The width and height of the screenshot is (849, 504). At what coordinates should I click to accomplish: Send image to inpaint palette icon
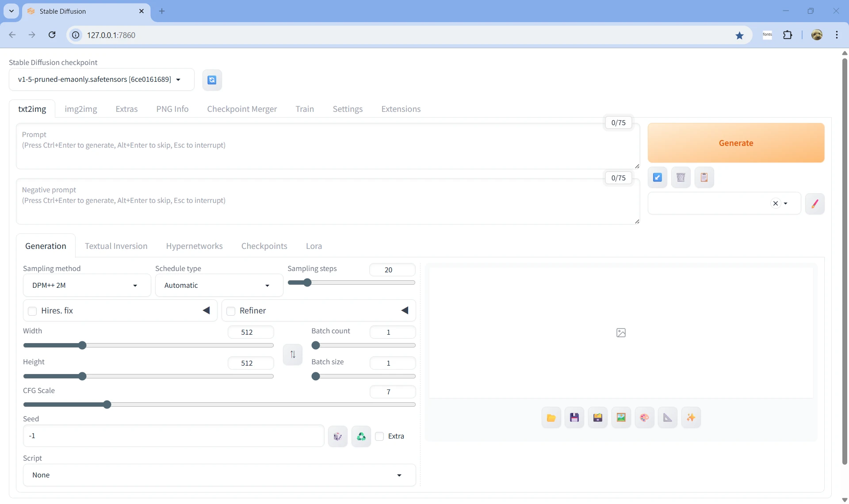pyautogui.click(x=644, y=418)
